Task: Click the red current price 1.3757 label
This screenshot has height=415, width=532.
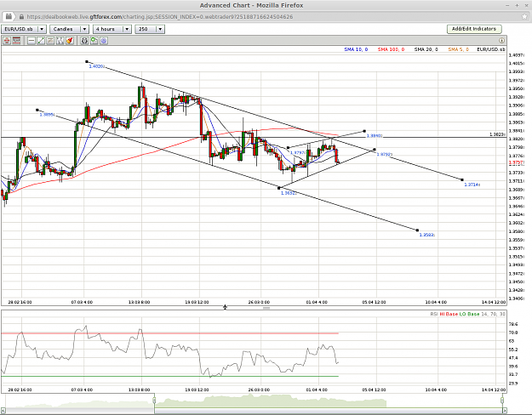Action: [x=516, y=163]
